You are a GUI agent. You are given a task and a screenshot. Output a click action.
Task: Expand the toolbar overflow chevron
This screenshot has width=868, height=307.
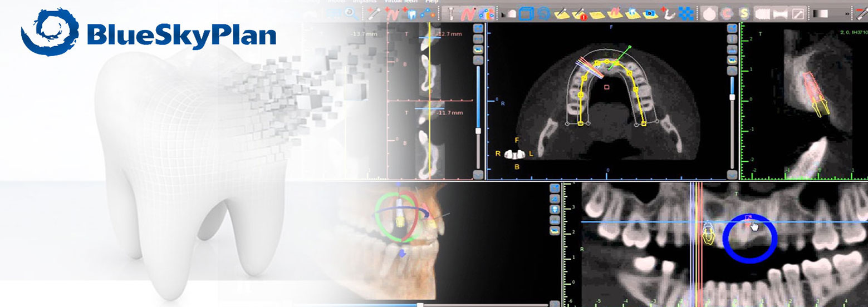tap(848, 13)
